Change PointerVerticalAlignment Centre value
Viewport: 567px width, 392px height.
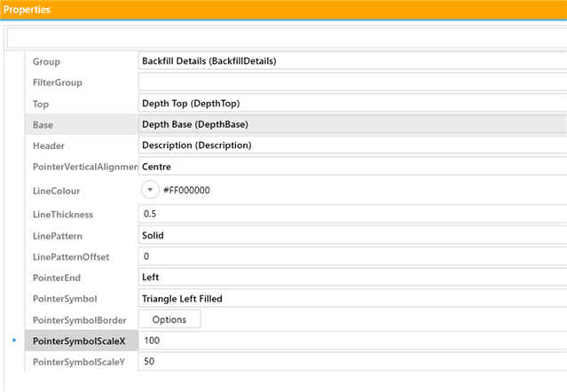352,166
